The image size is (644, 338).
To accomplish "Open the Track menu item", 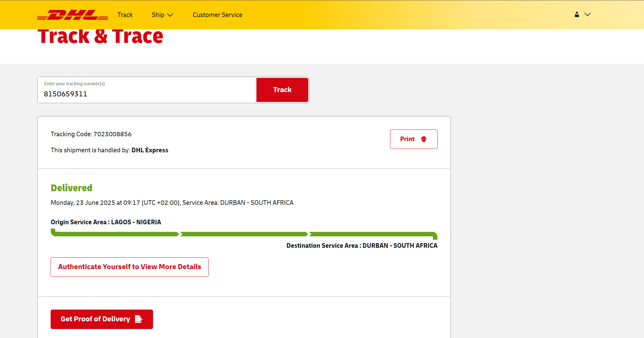I will pyautogui.click(x=125, y=15).
